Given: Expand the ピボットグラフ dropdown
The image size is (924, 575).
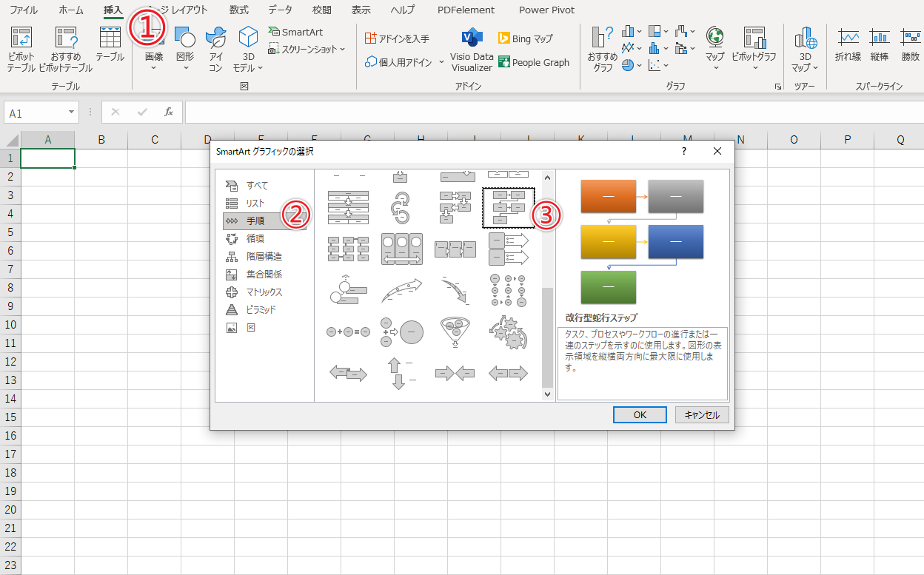Looking at the screenshot, I should 754,68.
